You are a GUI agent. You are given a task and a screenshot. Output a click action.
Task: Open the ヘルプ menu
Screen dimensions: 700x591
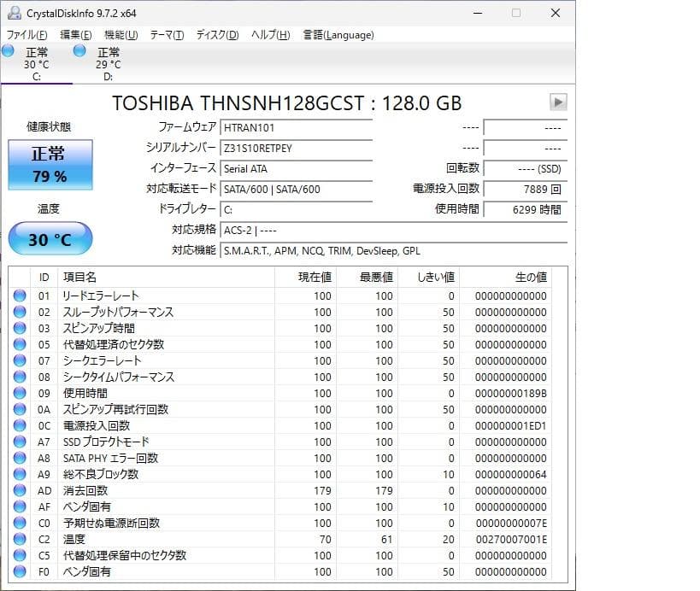click(x=270, y=35)
